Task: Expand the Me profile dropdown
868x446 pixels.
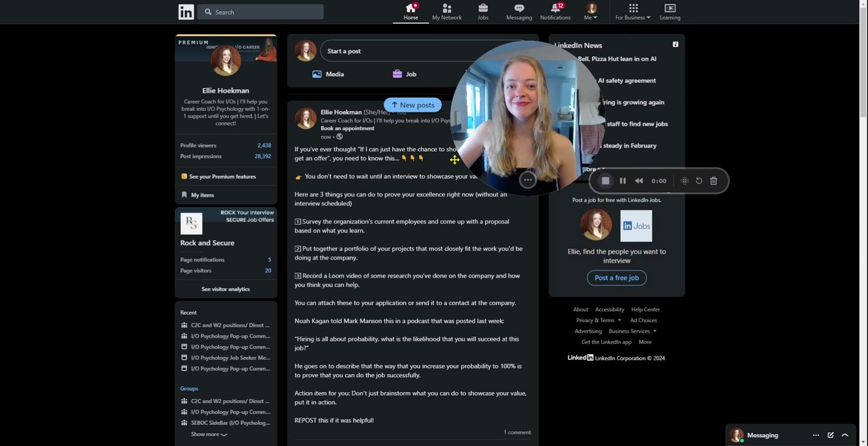Action: pos(591,12)
